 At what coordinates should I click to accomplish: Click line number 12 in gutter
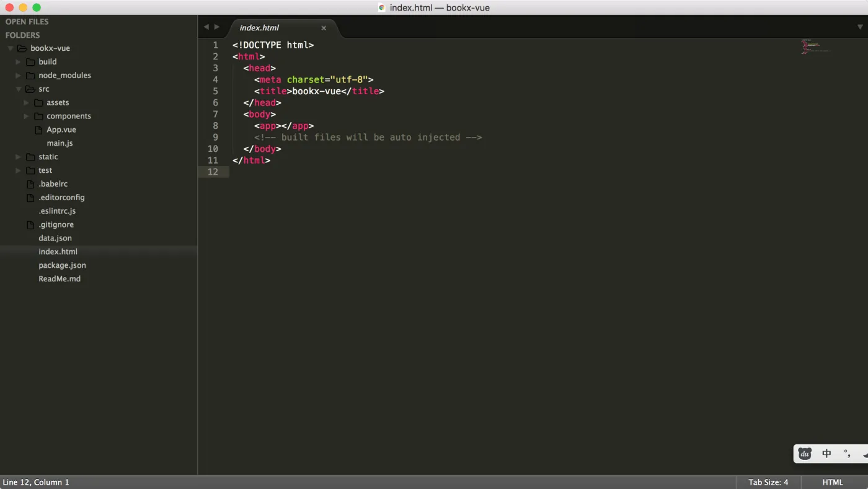213,172
